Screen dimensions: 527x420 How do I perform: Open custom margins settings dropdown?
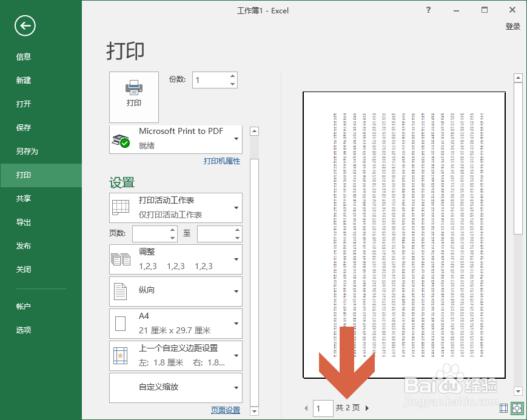point(176,356)
